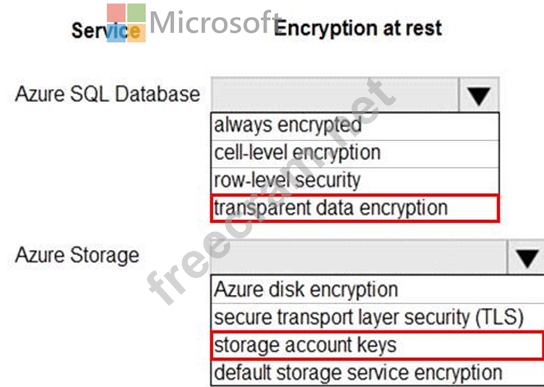
Task: Pick the row-level security option
Action: [x=355, y=181]
